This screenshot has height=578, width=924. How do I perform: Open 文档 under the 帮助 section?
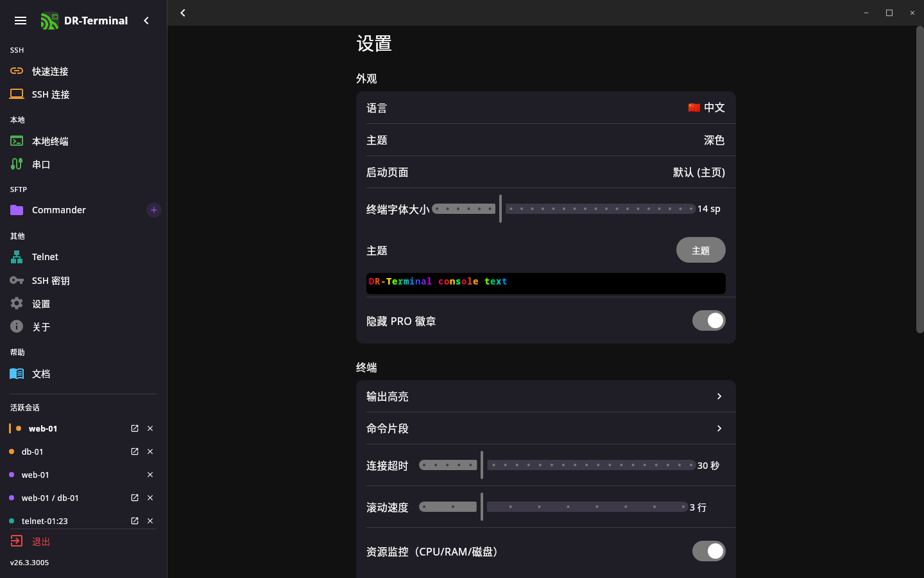pyautogui.click(x=83, y=374)
